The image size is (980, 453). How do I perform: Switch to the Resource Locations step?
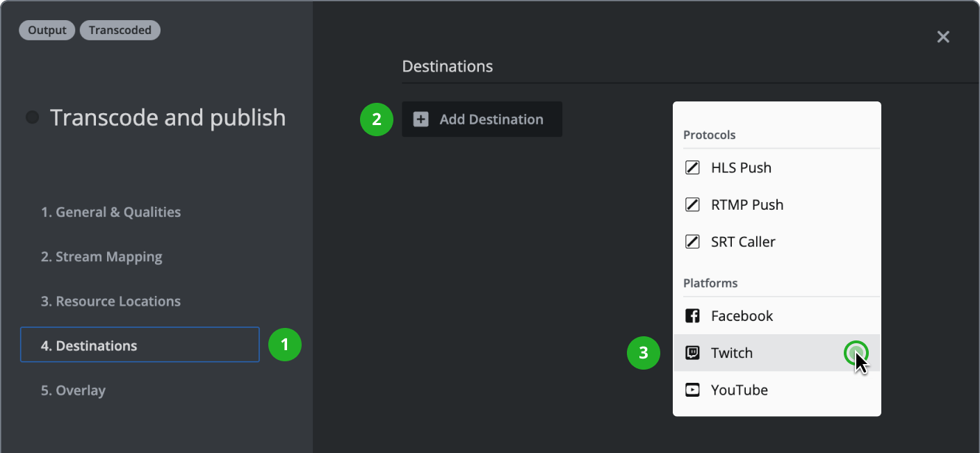coord(111,302)
